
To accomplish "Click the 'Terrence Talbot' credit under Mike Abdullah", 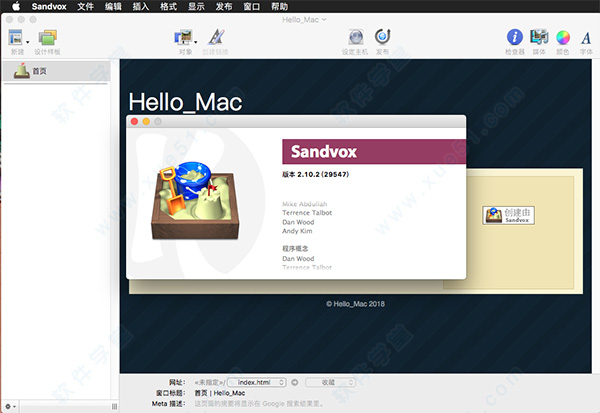I will click(307, 213).
